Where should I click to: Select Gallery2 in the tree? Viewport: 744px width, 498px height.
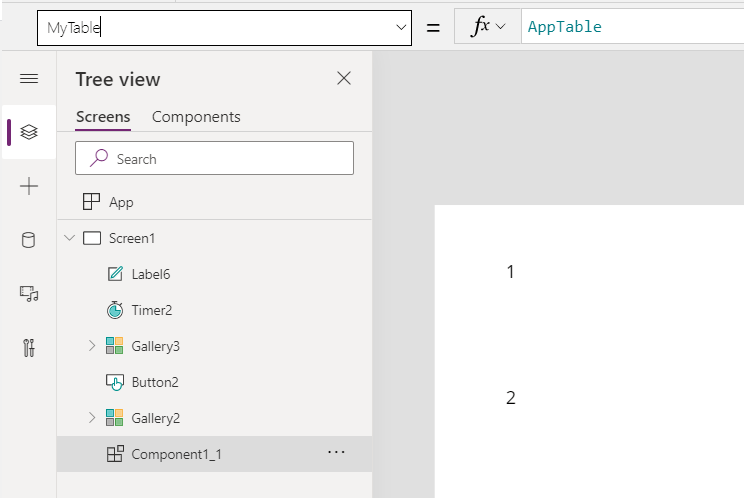click(x=214, y=418)
